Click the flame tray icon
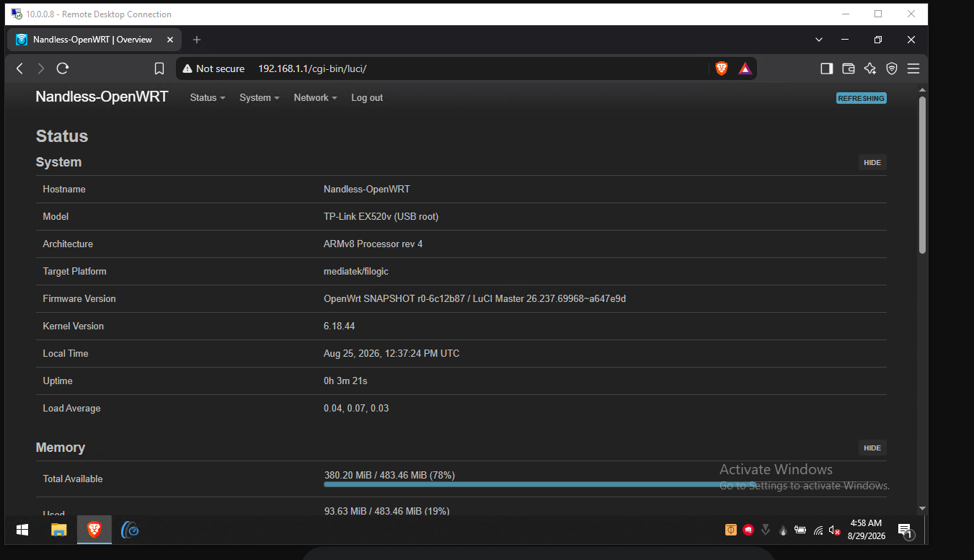Image resolution: width=974 pixels, height=560 pixels. (x=783, y=530)
